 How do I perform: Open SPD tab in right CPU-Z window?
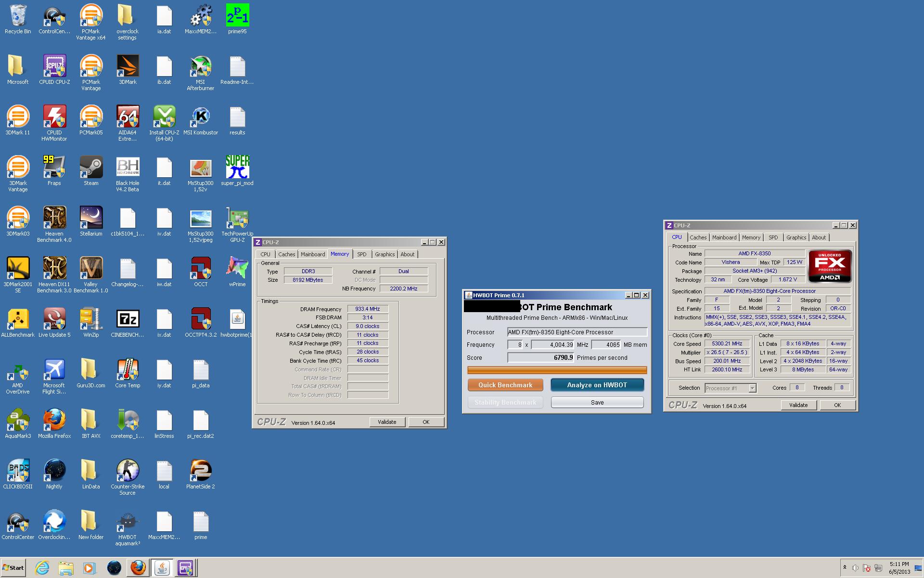[773, 237]
